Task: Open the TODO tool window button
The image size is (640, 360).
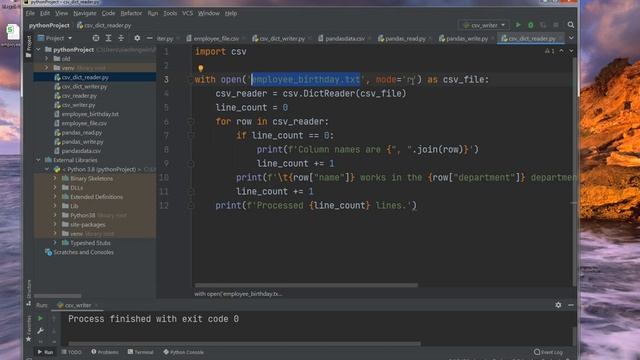Action: (x=71, y=352)
